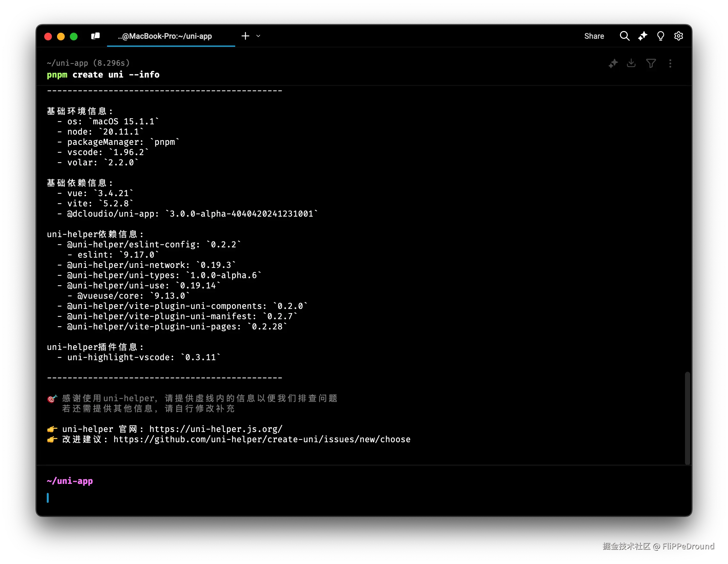Screen dimensions: 728x564
Task: Click the block download icon
Action: [x=631, y=63]
